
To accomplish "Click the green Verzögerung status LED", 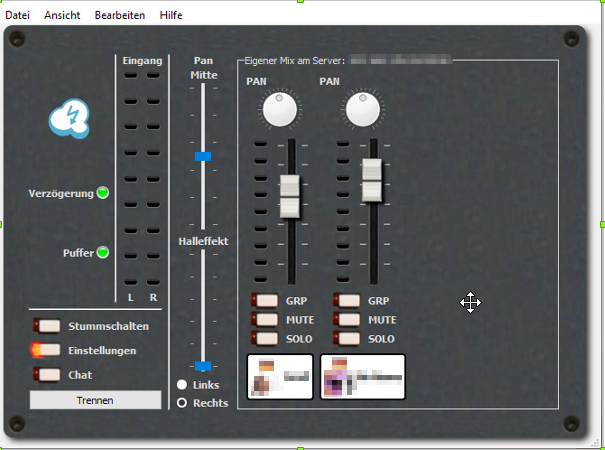I will pos(102,193).
